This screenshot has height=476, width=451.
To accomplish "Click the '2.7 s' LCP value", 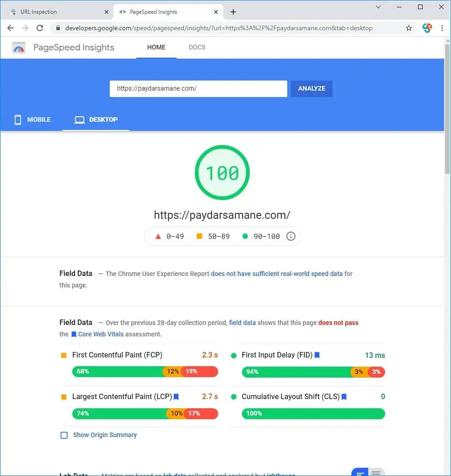I will coord(210,396).
